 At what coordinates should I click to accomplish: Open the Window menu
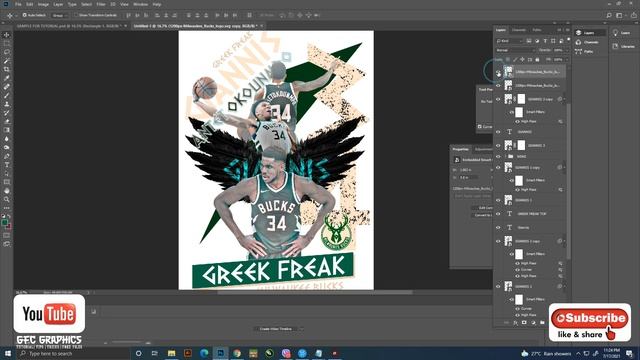[141, 4]
